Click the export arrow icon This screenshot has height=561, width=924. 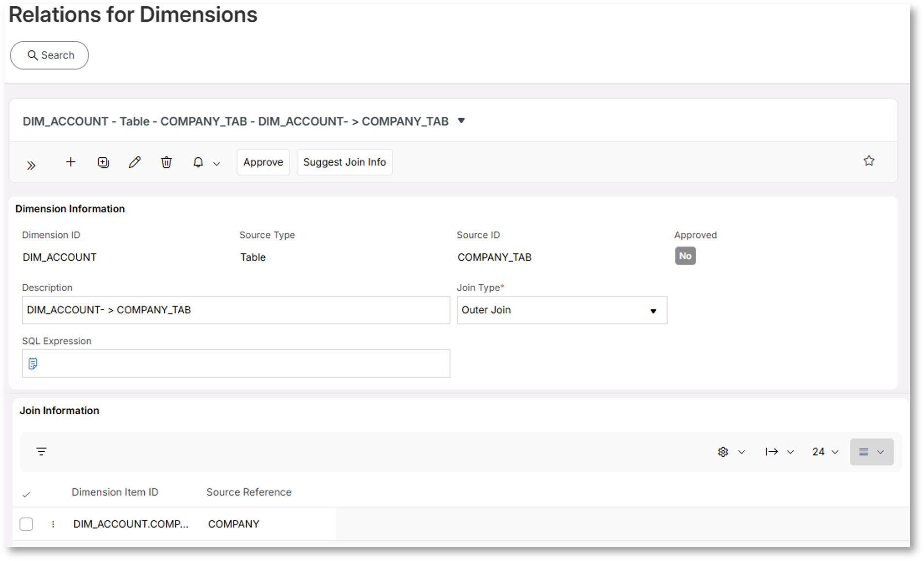pos(771,452)
